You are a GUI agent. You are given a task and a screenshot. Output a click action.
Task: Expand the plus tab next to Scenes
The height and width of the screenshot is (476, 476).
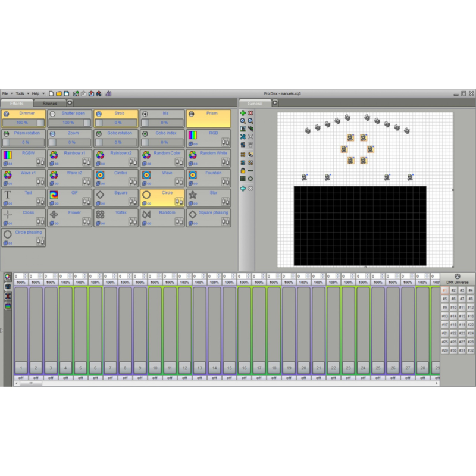69,102
